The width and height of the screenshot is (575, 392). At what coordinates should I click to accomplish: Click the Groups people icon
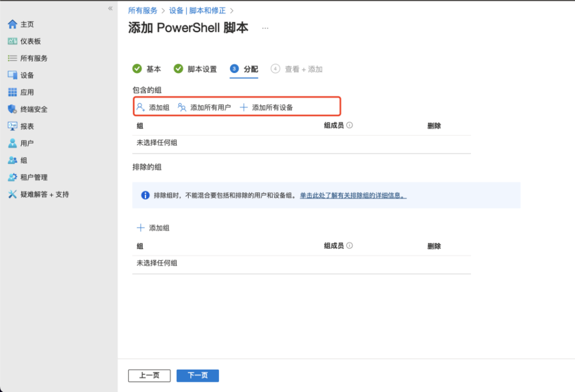click(x=13, y=160)
